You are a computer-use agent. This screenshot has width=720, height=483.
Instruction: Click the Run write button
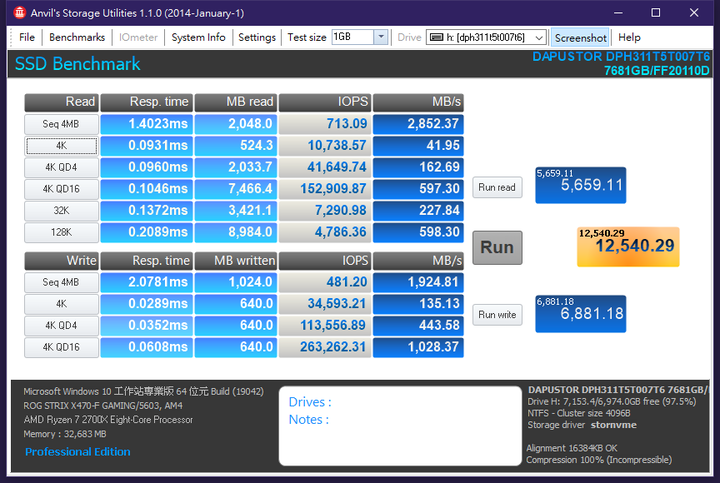pos(497,315)
